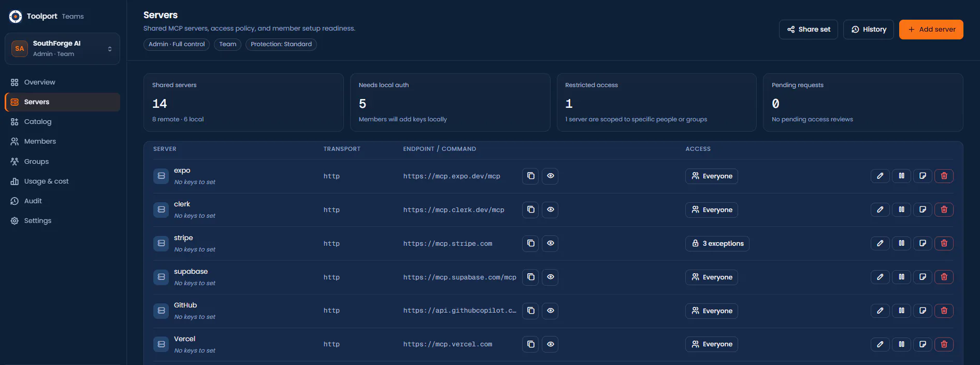Image resolution: width=980 pixels, height=365 pixels.
Task: Delete the stripe server
Action: [944, 243]
